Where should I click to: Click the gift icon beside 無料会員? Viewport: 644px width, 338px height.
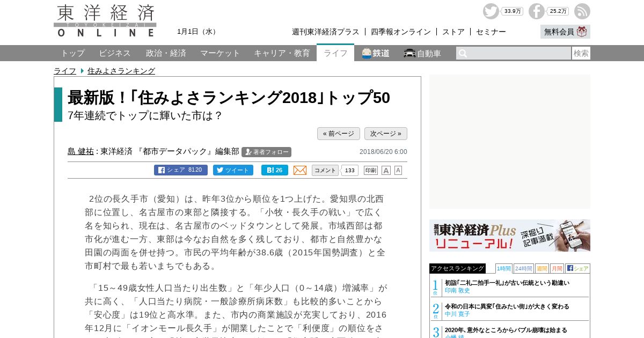point(582,32)
